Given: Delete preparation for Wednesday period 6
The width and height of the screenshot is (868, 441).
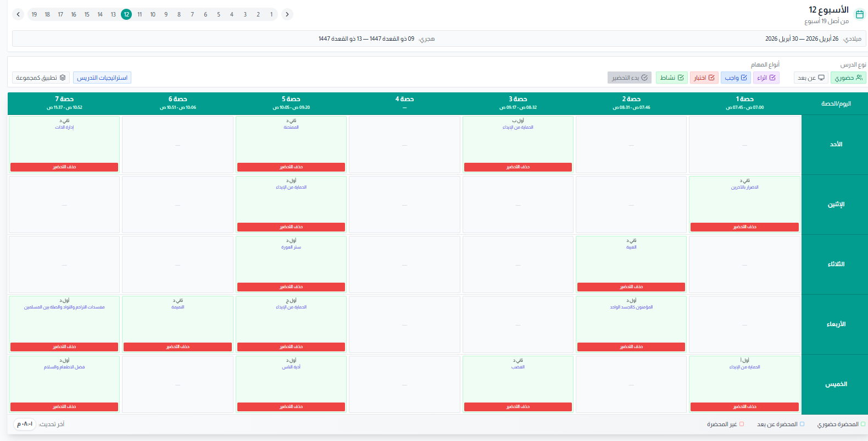Looking at the screenshot, I should pyautogui.click(x=177, y=347).
